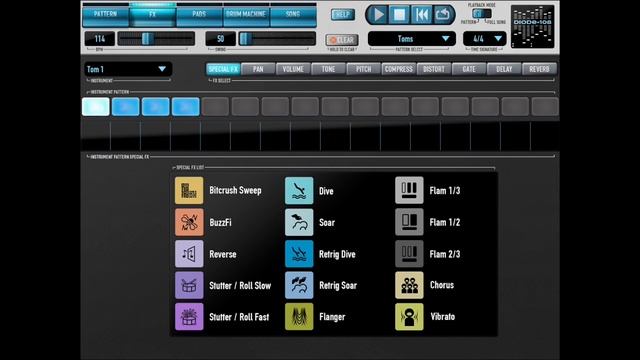Select the Bitcrush Sweep effect icon

[x=189, y=191]
